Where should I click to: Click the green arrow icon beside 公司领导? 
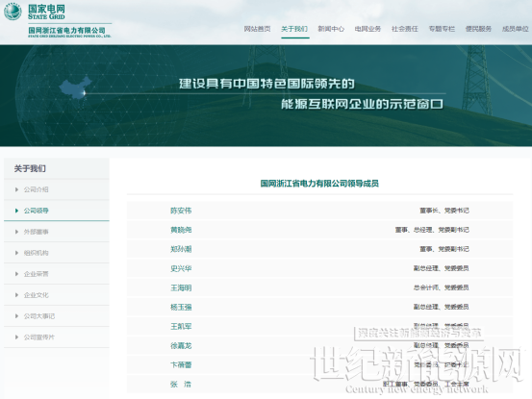16,211
